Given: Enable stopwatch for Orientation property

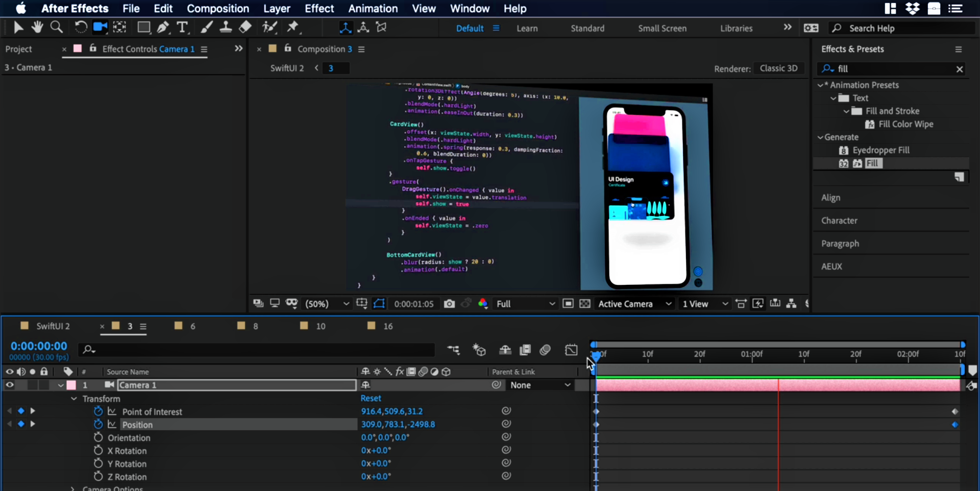Looking at the screenshot, I should (98, 438).
